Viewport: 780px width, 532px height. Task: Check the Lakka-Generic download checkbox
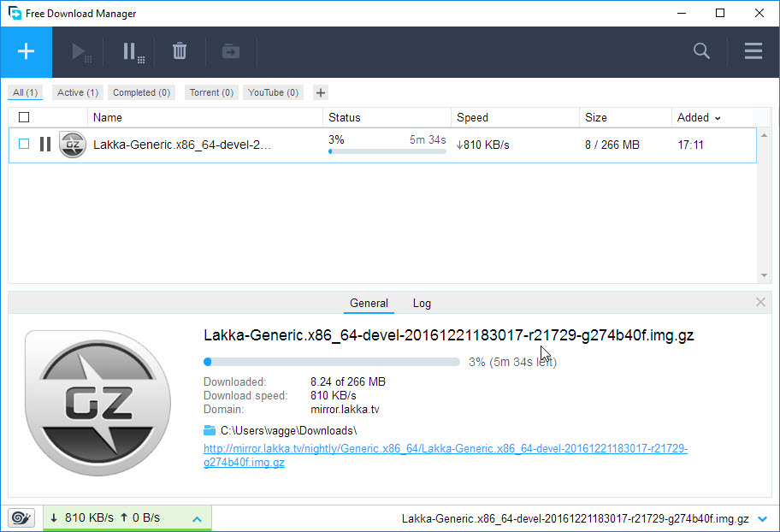tap(24, 144)
